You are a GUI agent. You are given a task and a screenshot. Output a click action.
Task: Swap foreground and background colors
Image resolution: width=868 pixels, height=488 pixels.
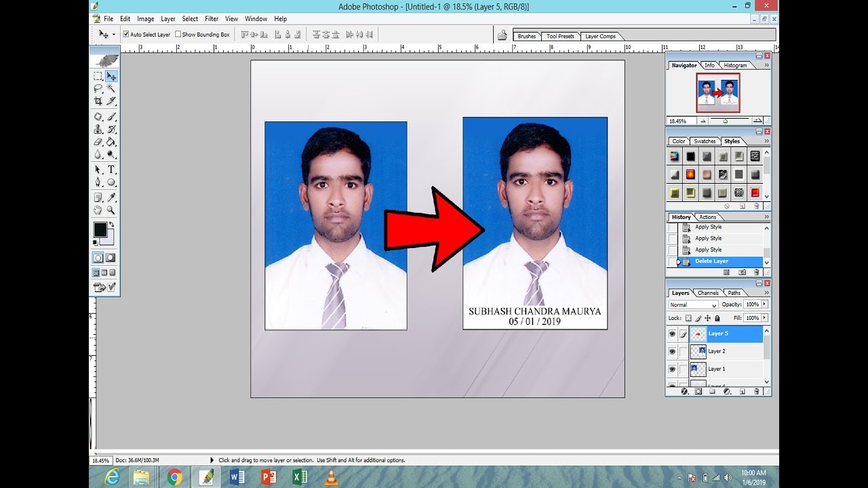(112, 224)
